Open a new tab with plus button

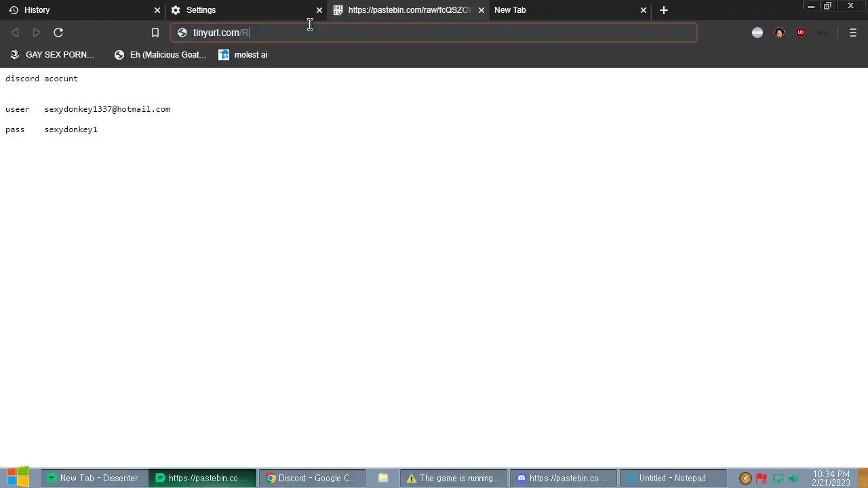pyautogui.click(x=664, y=10)
